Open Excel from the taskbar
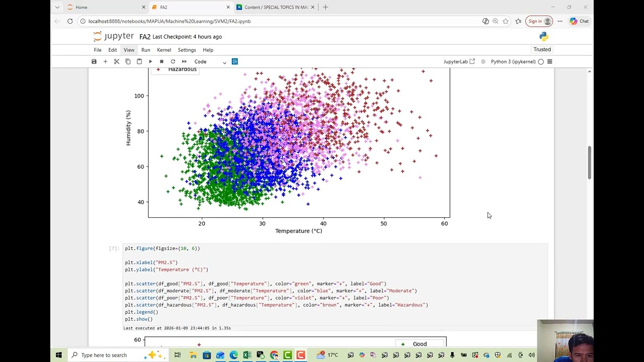 coord(247,355)
